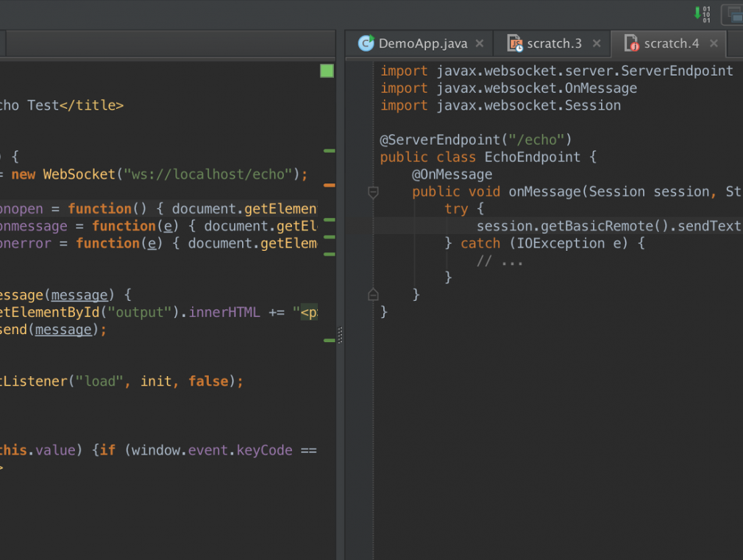This screenshot has height=560, width=743.
Task: Click the scratch.4 file type icon
Action: coord(632,43)
